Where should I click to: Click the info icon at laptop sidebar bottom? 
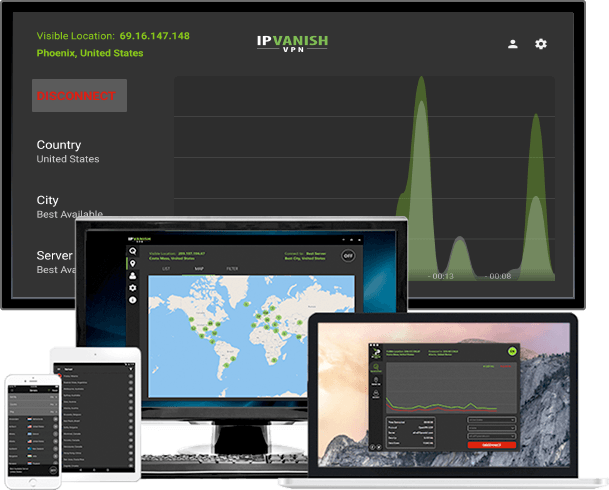[x=372, y=447]
